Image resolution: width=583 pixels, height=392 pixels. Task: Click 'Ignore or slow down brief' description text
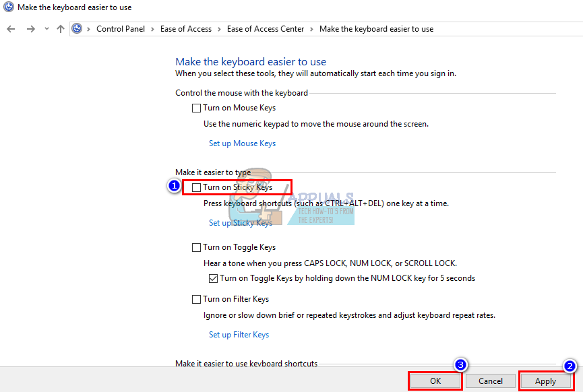pyautogui.click(x=349, y=315)
